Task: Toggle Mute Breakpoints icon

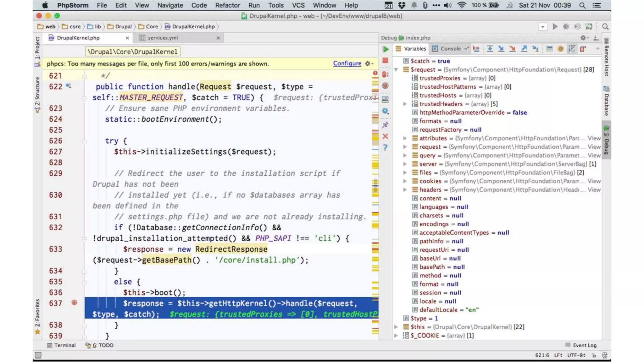Action: (x=385, y=86)
